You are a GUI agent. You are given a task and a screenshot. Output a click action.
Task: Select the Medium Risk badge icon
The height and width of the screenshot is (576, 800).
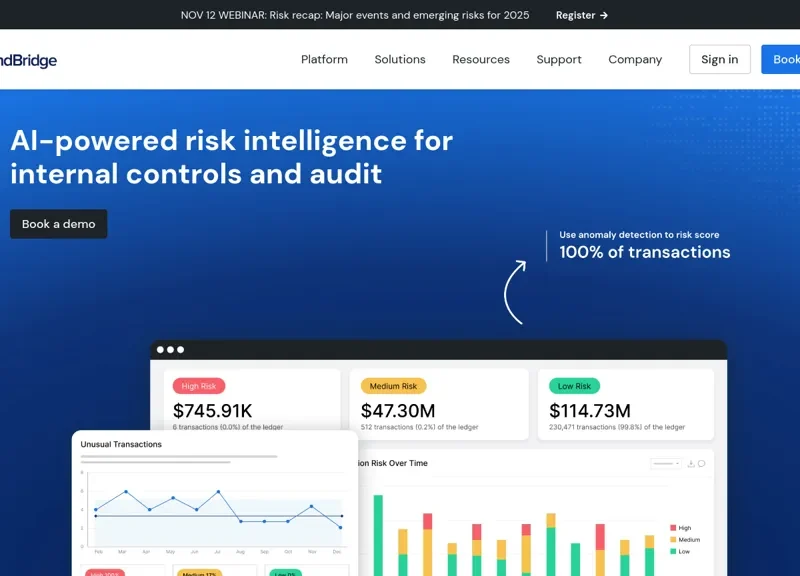pyautogui.click(x=394, y=385)
